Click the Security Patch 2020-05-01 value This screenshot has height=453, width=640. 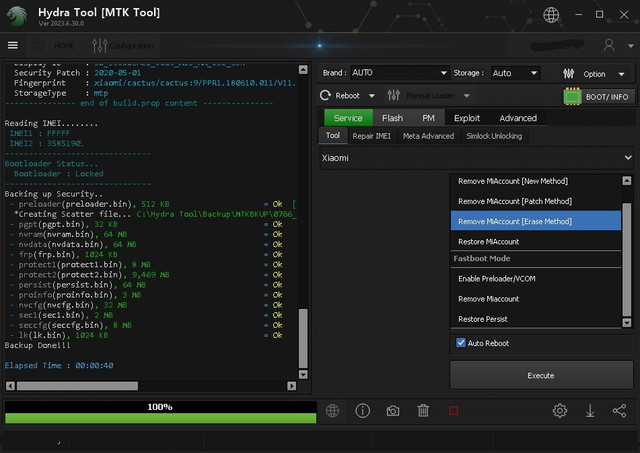[118, 73]
